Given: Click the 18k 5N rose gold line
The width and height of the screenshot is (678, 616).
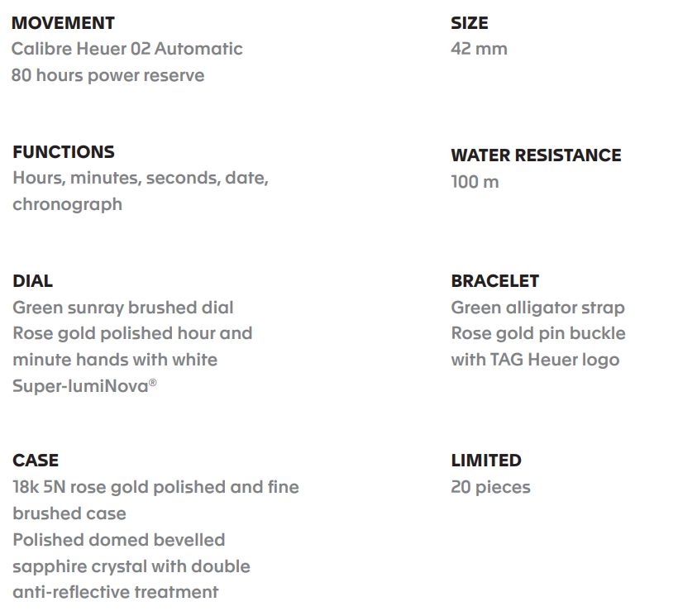Looking at the screenshot, I should (x=155, y=488).
